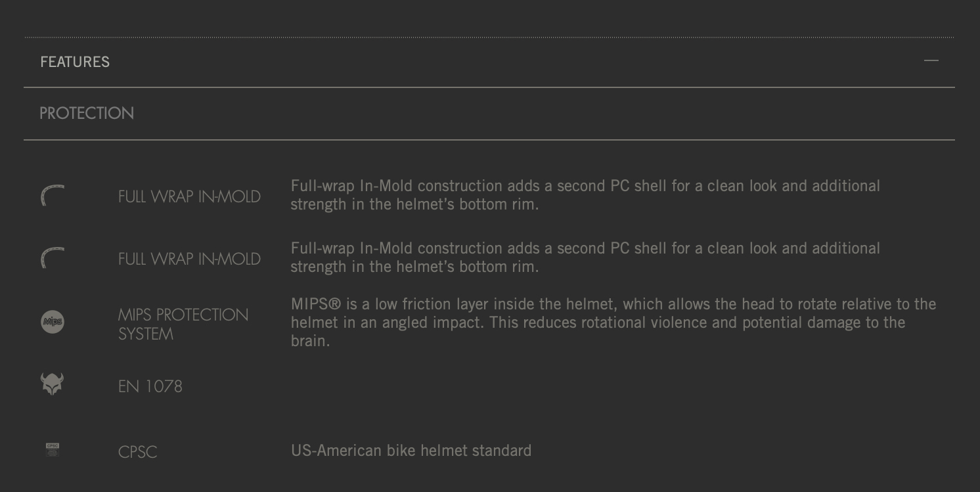This screenshot has width=980, height=492.
Task: Click the round MIPS logo icon
Action: pos(53,322)
